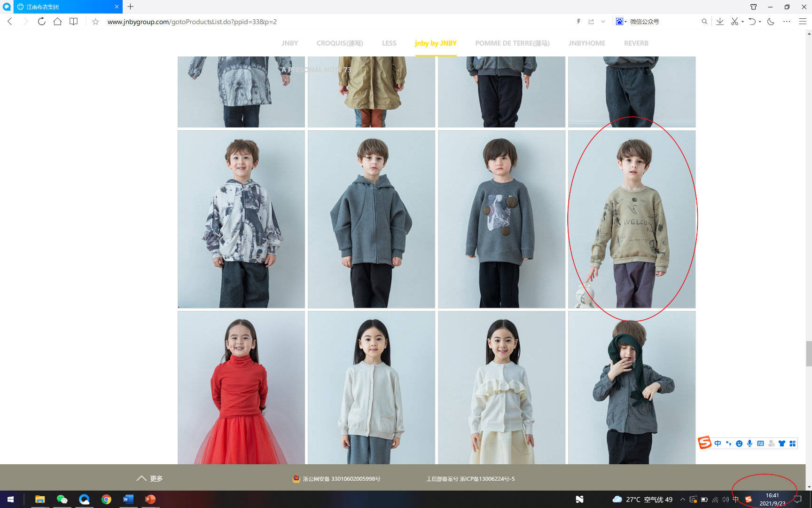
Task: Open the taskbar volume control
Action: coord(726,500)
